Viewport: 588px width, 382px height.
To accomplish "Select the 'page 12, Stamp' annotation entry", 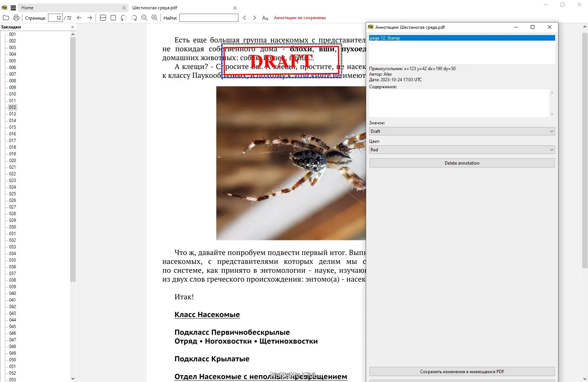I will pos(462,38).
